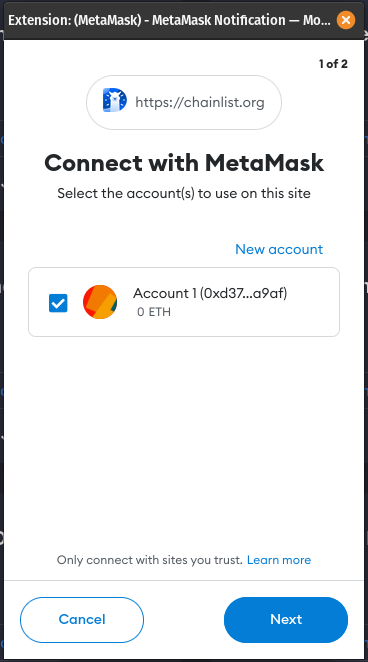Click the Select the account(s) subtitle text
Image resolution: width=368 pixels, height=662 pixels.
pos(184,193)
